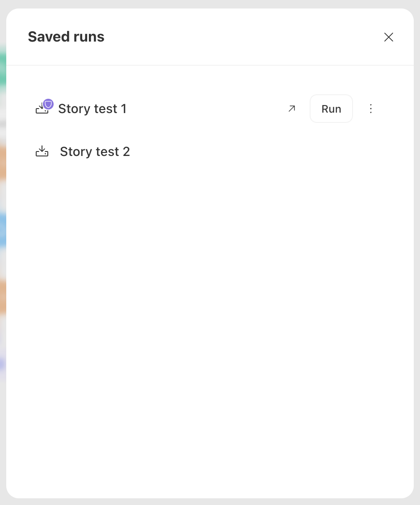Click the upper orange strip behind the dialog

click(3, 162)
